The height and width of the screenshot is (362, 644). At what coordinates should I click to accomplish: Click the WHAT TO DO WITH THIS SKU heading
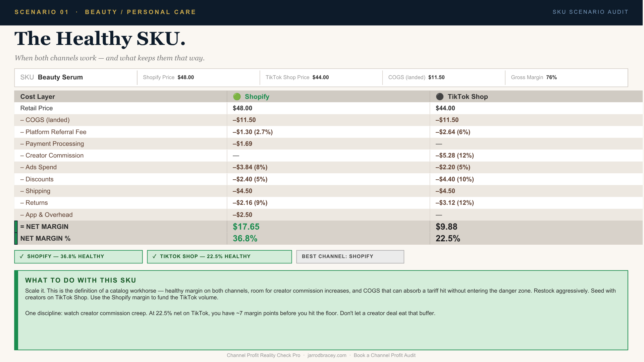click(x=80, y=281)
